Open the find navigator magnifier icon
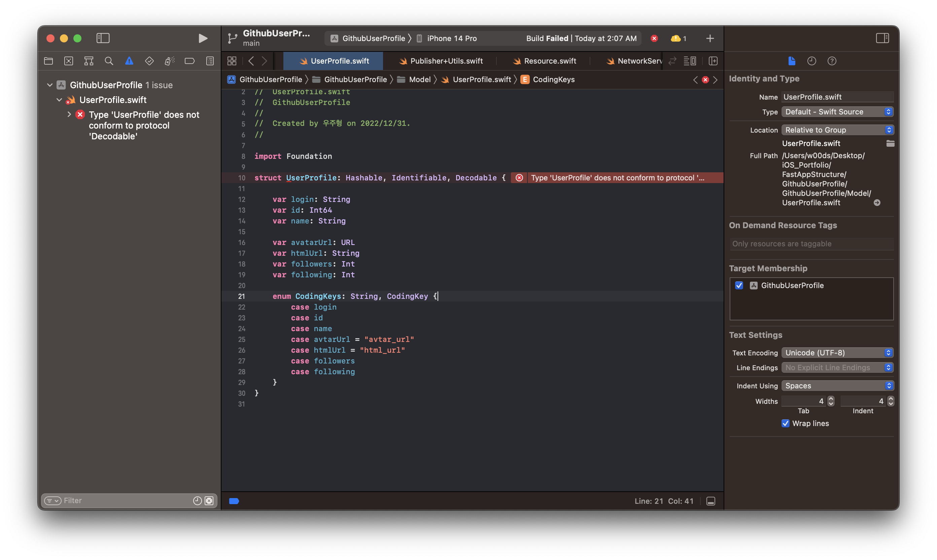Screen dimensions: 937x560 (109, 61)
